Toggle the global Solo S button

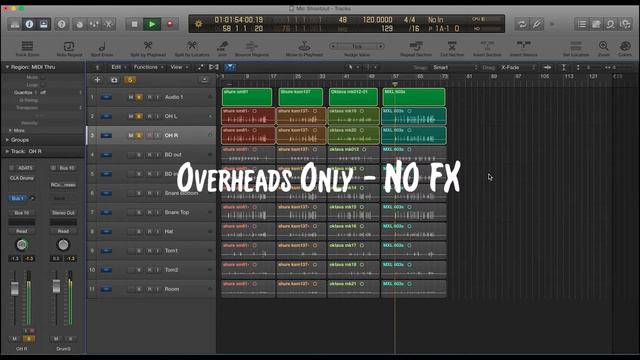click(x=130, y=80)
